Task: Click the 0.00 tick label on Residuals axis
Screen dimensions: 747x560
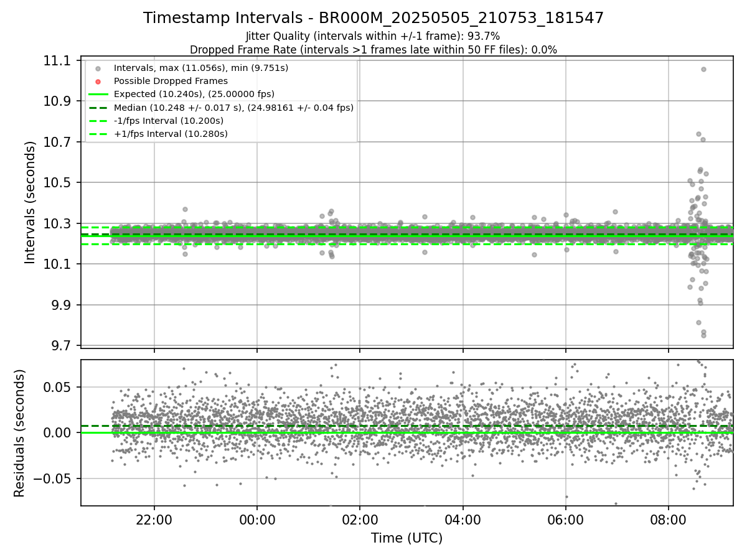Action: pos(58,433)
